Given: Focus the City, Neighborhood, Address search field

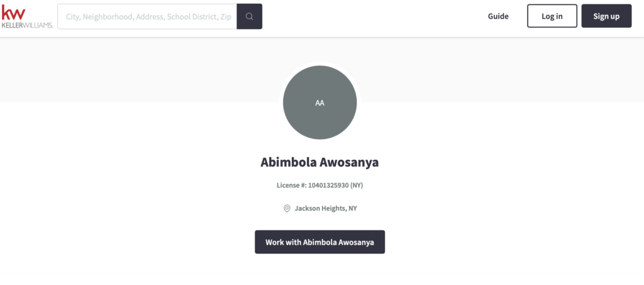Looking at the screenshot, I should click(147, 16).
